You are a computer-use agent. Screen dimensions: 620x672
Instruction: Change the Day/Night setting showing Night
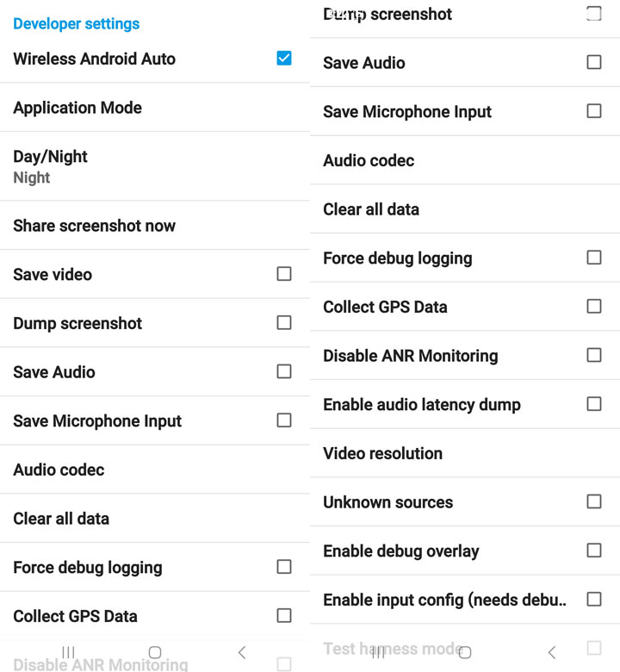point(50,166)
